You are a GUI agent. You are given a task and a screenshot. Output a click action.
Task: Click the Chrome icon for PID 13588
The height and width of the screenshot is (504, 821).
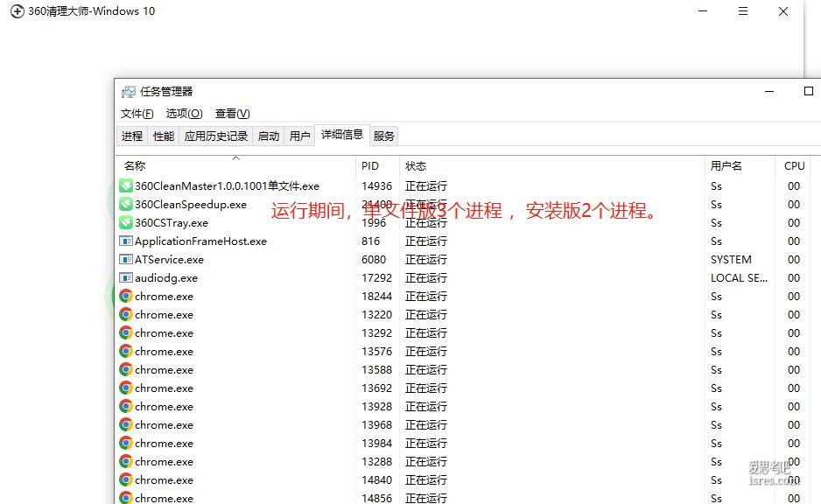(126, 369)
